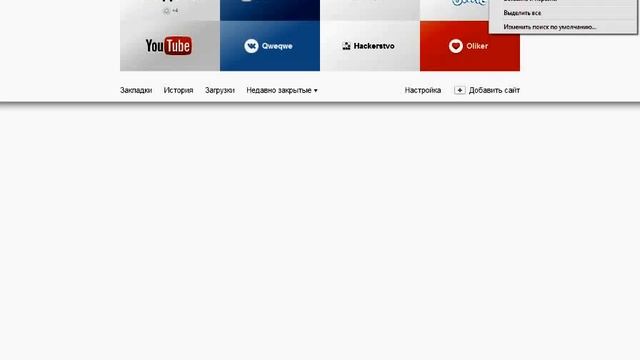The width and height of the screenshot is (640, 360).
Task: Click the group icon beside Hackerstvo
Action: coord(347,46)
